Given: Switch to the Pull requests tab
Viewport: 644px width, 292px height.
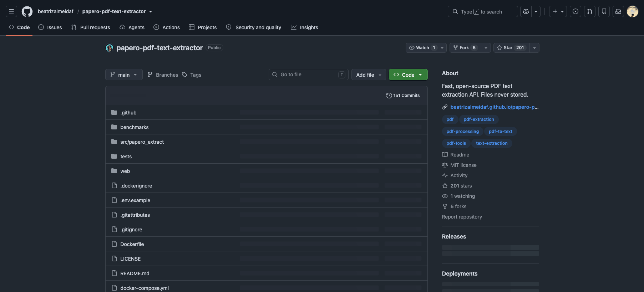Looking at the screenshot, I should click(x=91, y=27).
